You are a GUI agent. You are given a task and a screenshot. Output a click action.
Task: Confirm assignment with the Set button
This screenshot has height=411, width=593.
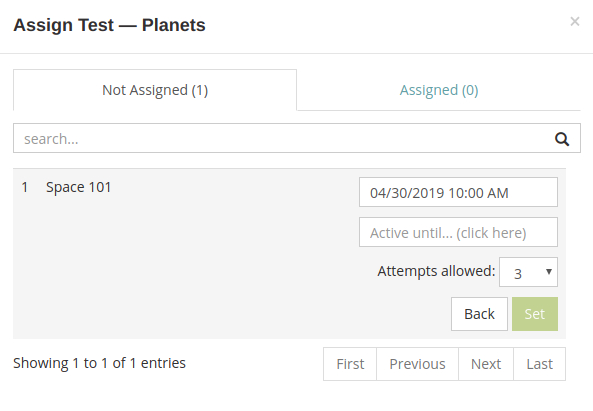click(x=535, y=314)
